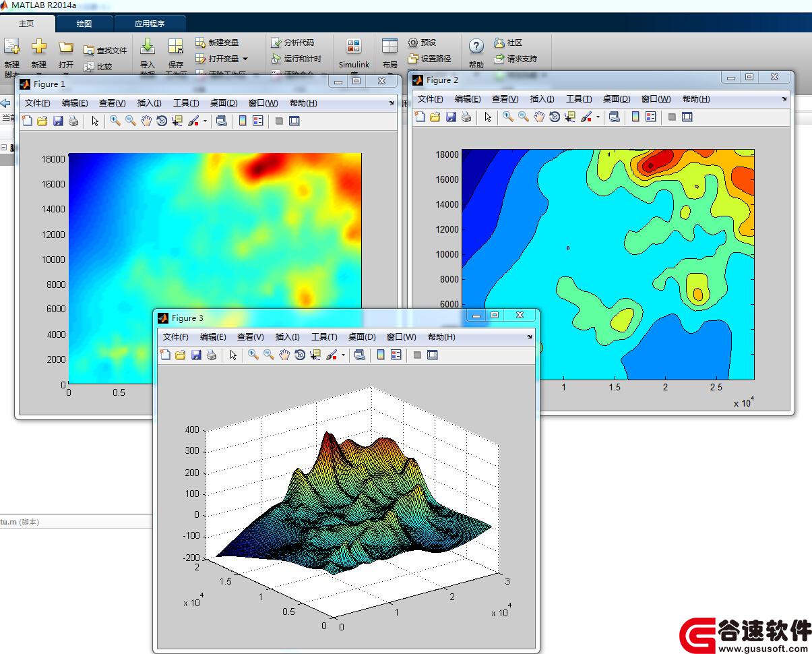This screenshot has width=812, height=654.
Task: Save Figure 1 using the floppy disk icon
Action: click(x=58, y=121)
